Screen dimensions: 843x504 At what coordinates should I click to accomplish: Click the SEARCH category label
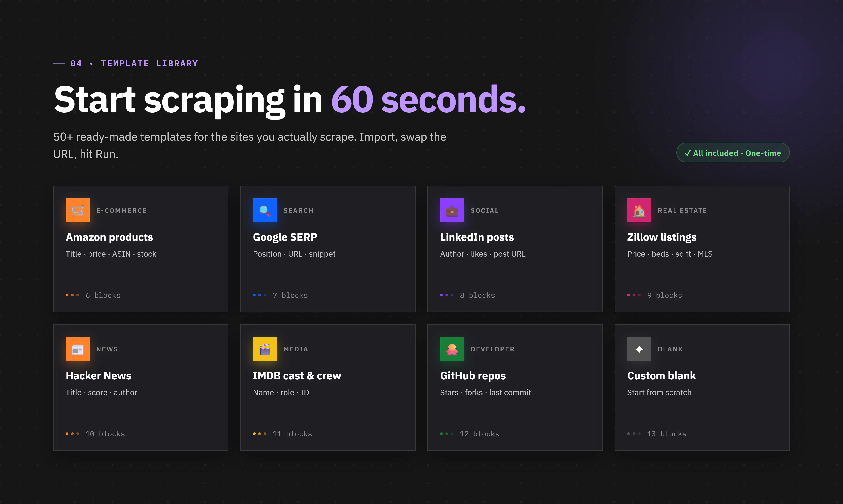[298, 211]
